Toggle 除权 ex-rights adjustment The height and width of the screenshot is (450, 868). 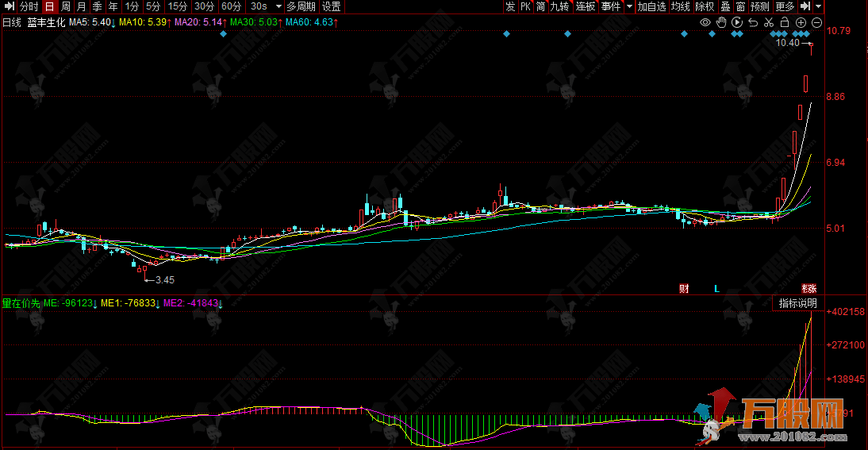(x=705, y=6)
